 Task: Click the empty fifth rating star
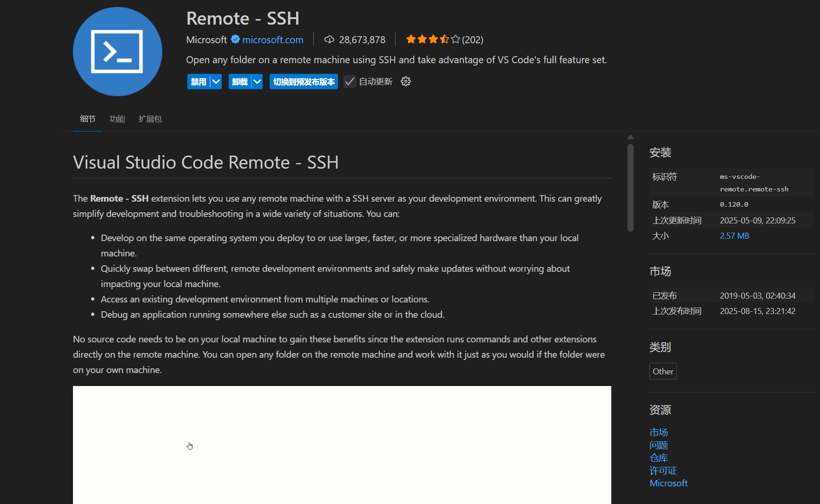click(456, 39)
